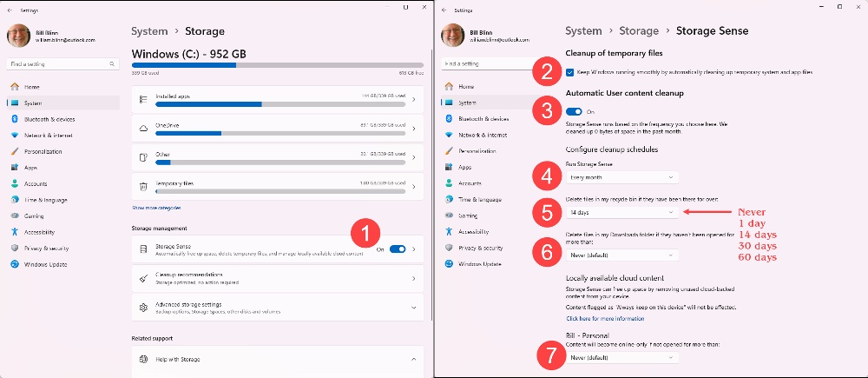Open Temporary files storage details chevron
868x378 pixels.
tap(413, 187)
